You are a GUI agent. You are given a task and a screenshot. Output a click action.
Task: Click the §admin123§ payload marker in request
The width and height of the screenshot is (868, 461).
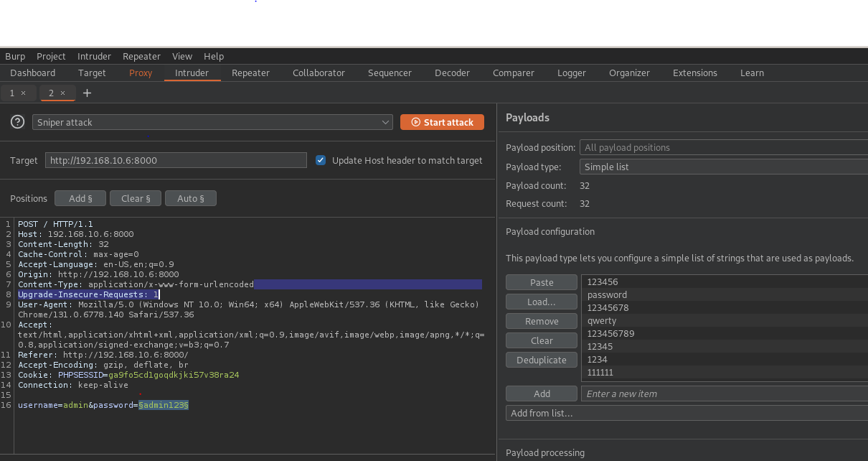[164, 405]
